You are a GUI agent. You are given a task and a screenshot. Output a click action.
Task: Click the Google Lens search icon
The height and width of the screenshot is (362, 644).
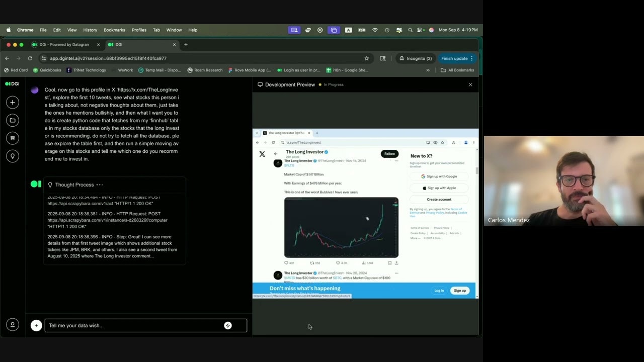[x=382, y=58]
